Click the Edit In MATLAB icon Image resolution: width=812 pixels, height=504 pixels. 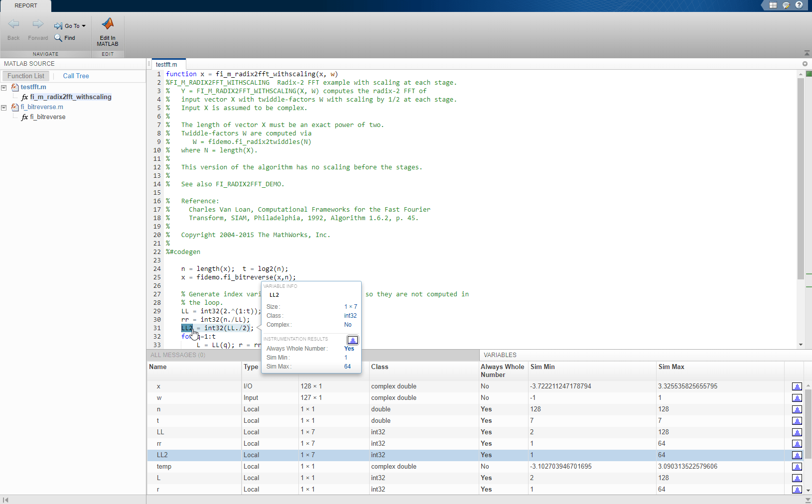108,24
